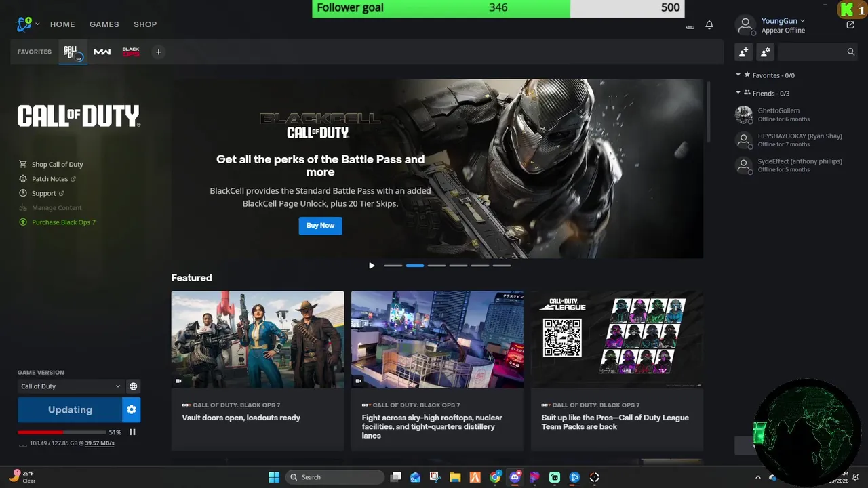Select the Black Ops favorites game icon

[x=131, y=52]
